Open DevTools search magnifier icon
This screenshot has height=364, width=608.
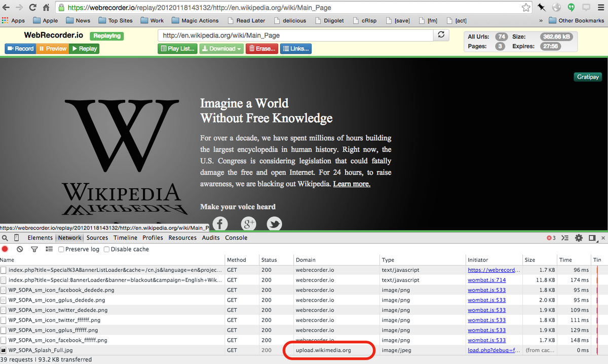pos(5,237)
